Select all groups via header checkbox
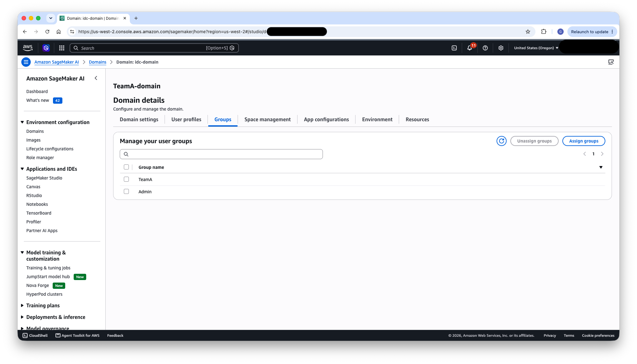This screenshot has width=637, height=364. pos(126,167)
